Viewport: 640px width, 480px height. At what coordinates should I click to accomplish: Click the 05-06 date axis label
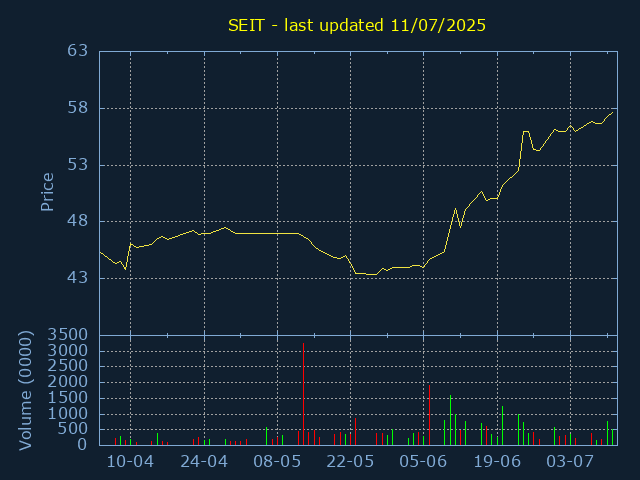click(x=423, y=462)
